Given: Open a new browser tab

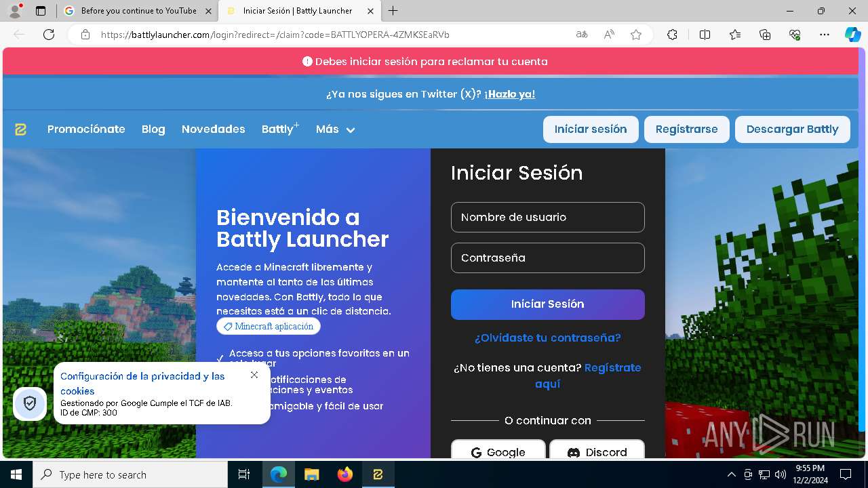Looking at the screenshot, I should (x=393, y=11).
